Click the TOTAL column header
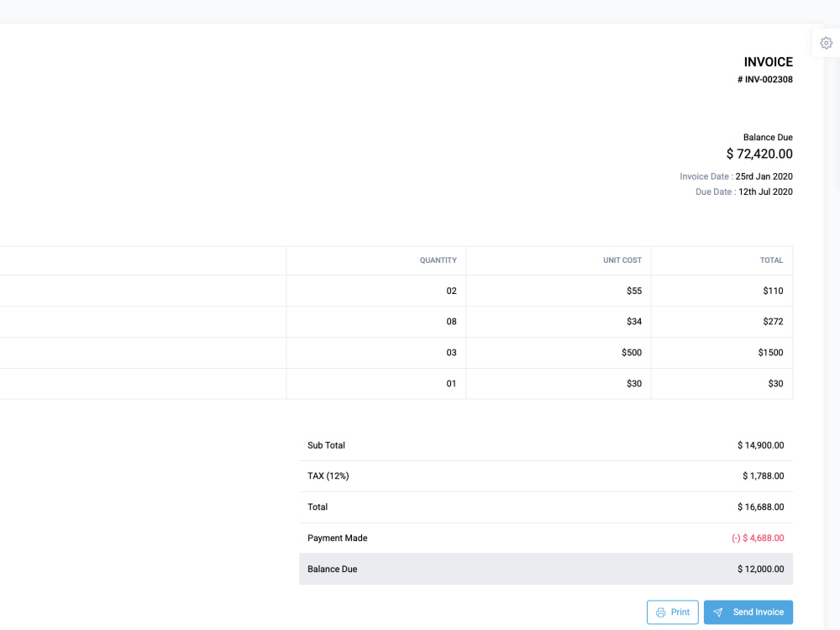The width and height of the screenshot is (840, 630). pos(771,260)
